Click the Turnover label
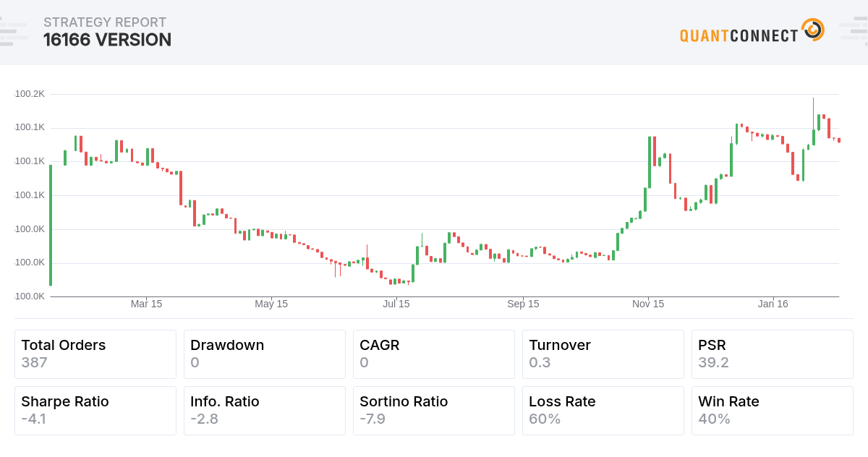 point(560,345)
